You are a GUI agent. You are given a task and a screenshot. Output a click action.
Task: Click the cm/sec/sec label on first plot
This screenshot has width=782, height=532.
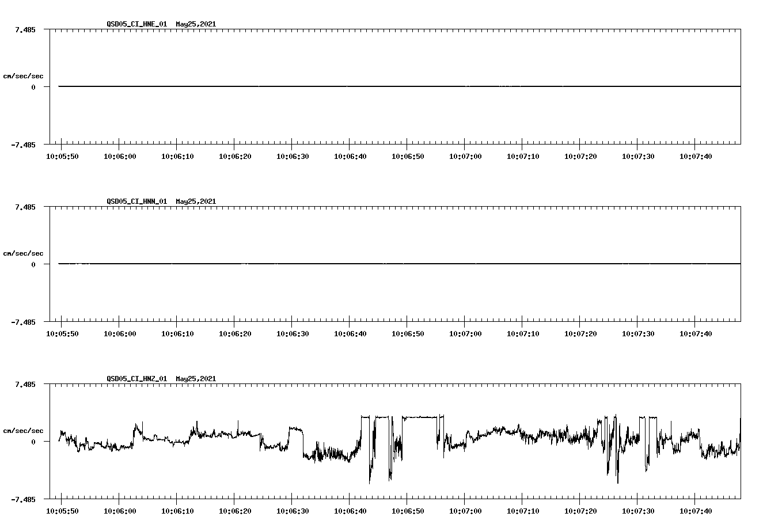[x=24, y=75]
